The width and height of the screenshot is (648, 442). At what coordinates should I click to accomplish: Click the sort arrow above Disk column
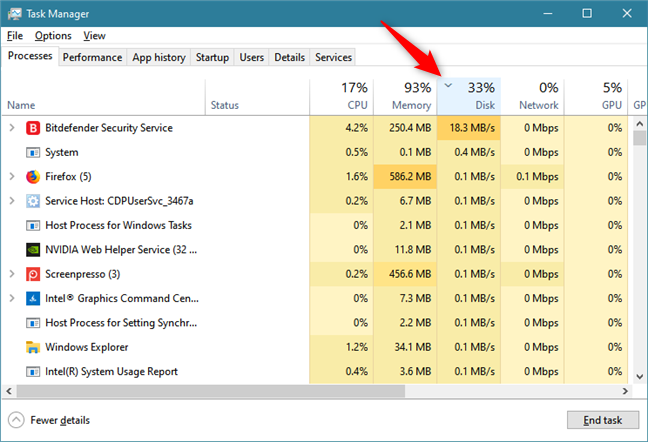448,86
